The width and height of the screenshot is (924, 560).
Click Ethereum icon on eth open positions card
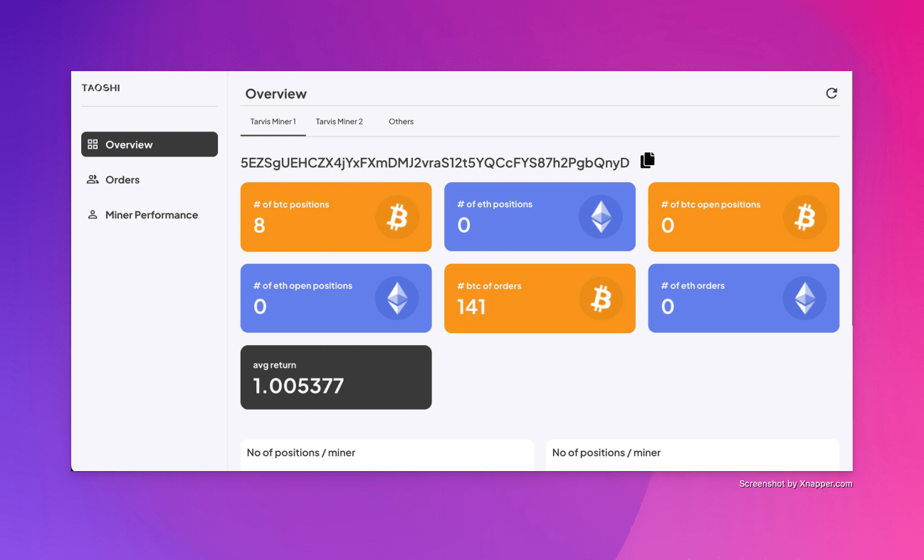(397, 298)
